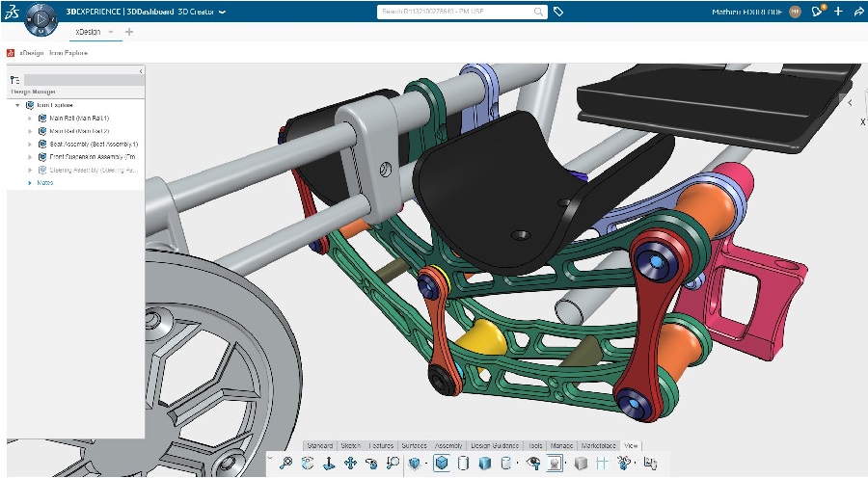
Task: Click the tag icon beside the search box
Action: [559, 13]
